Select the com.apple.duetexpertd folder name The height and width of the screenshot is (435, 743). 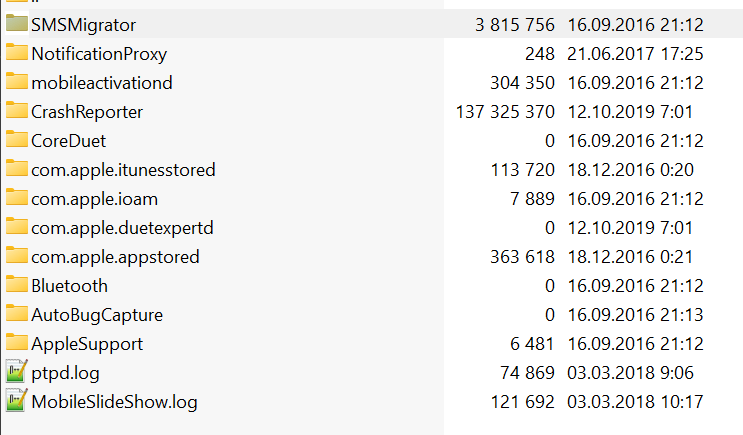coord(122,228)
